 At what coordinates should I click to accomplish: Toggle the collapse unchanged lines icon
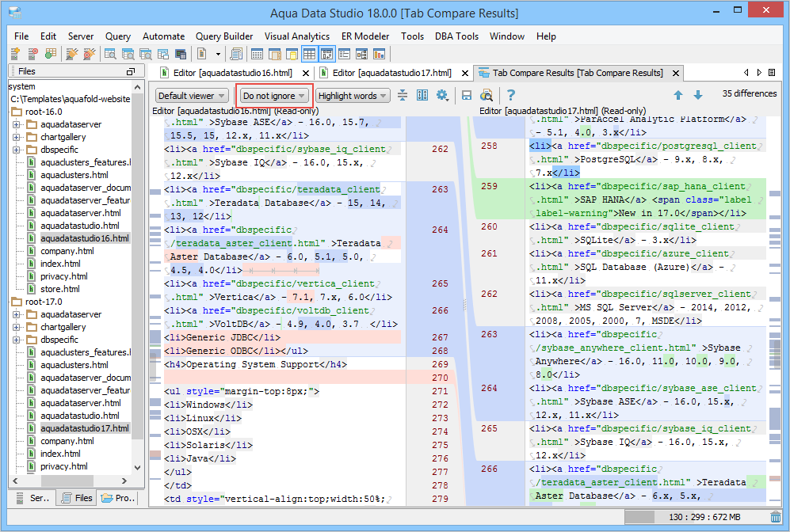point(403,96)
